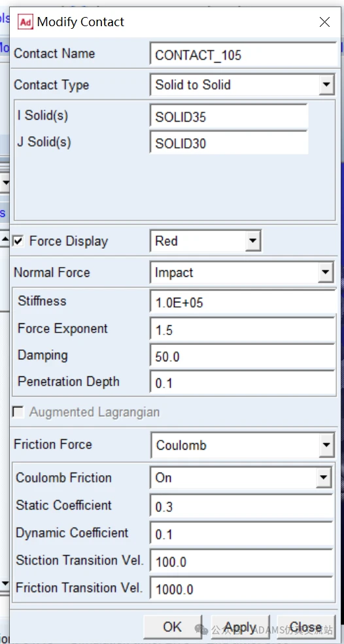
Task: Edit the Static Coefficient field
Action: coord(242,507)
